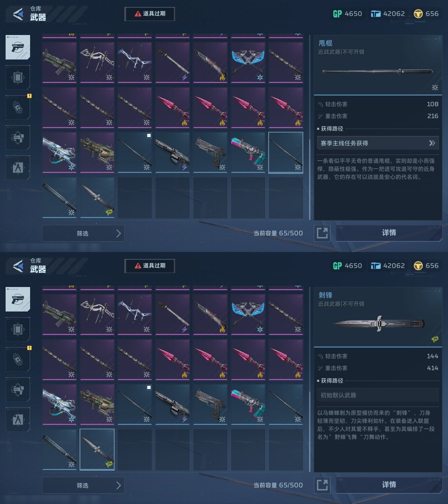Click the GP currency icon in 甩棍 screen
This screenshot has width=448, height=504.
tap(337, 14)
